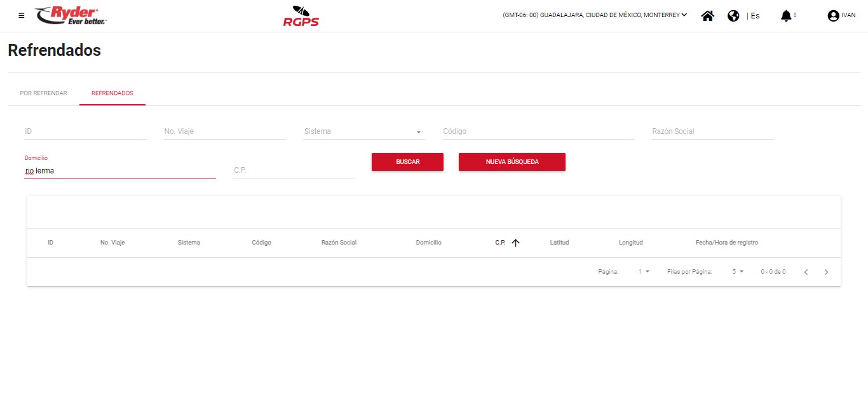Image resolution: width=868 pixels, height=416 pixels.
Task: Click the Ryder logo
Action: 71,15
